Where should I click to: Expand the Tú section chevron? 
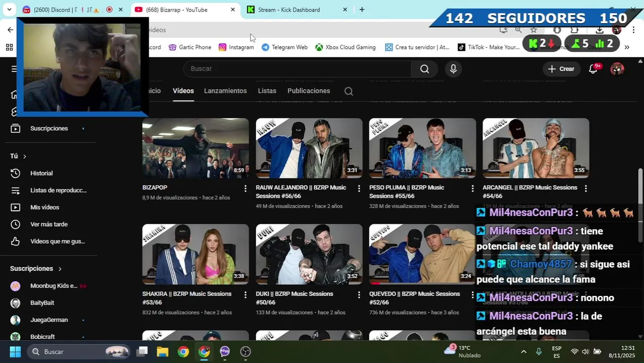pyautogui.click(x=24, y=156)
